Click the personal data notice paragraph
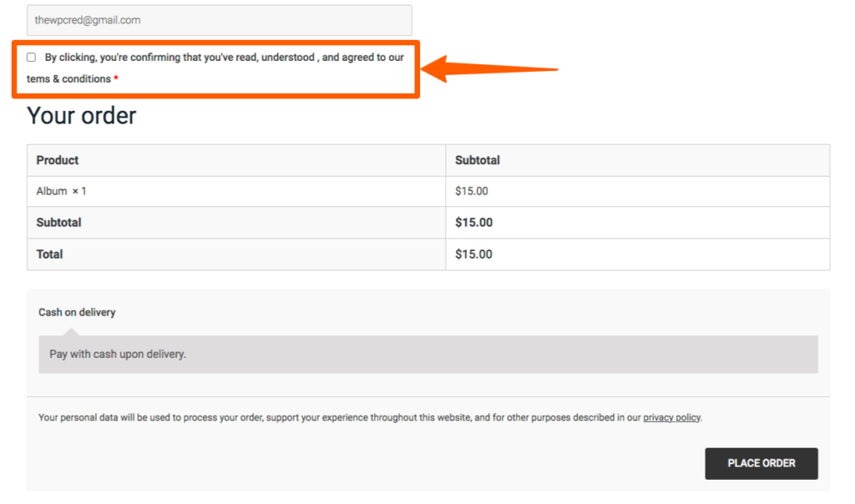855x504 pixels. [370, 417]
